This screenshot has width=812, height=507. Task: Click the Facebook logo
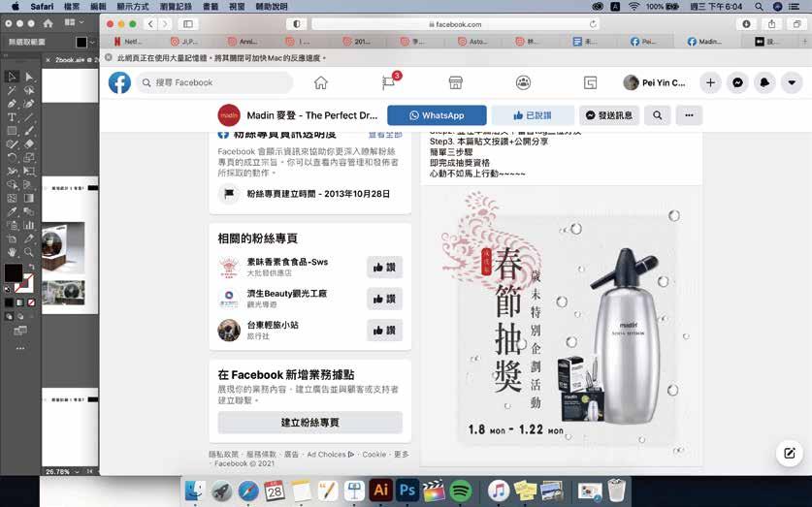[119, 82]
